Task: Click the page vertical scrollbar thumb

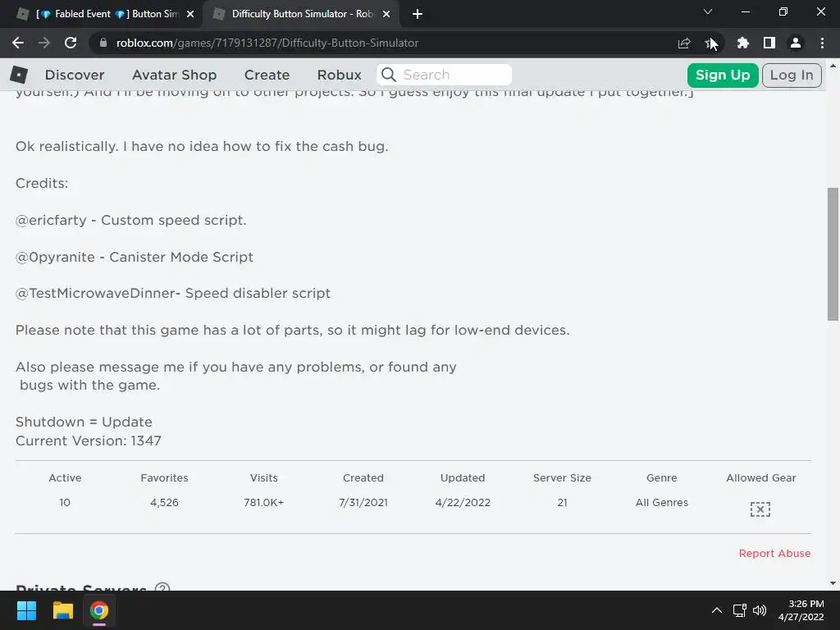Action: (833, 254)
